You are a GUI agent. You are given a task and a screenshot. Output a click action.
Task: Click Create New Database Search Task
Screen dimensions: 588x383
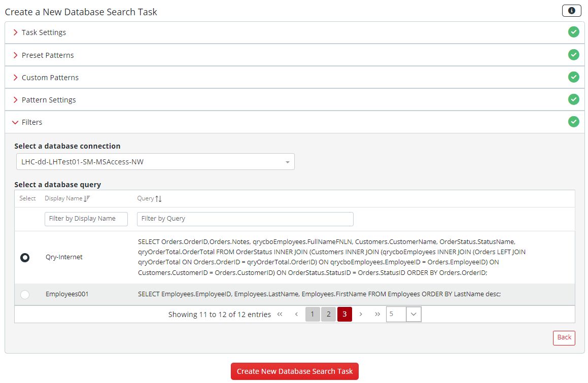(x=295, y=371)
